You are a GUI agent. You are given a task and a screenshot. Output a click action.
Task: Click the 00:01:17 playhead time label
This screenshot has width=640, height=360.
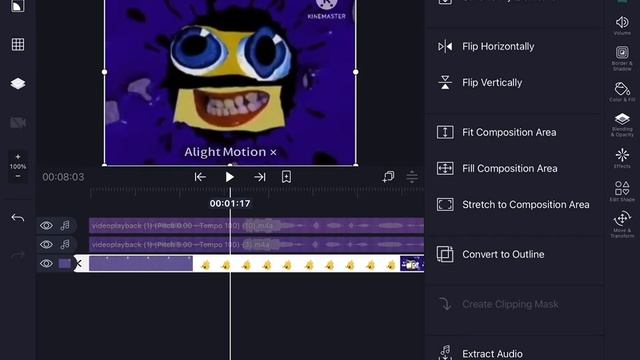(x=230, y=203)
